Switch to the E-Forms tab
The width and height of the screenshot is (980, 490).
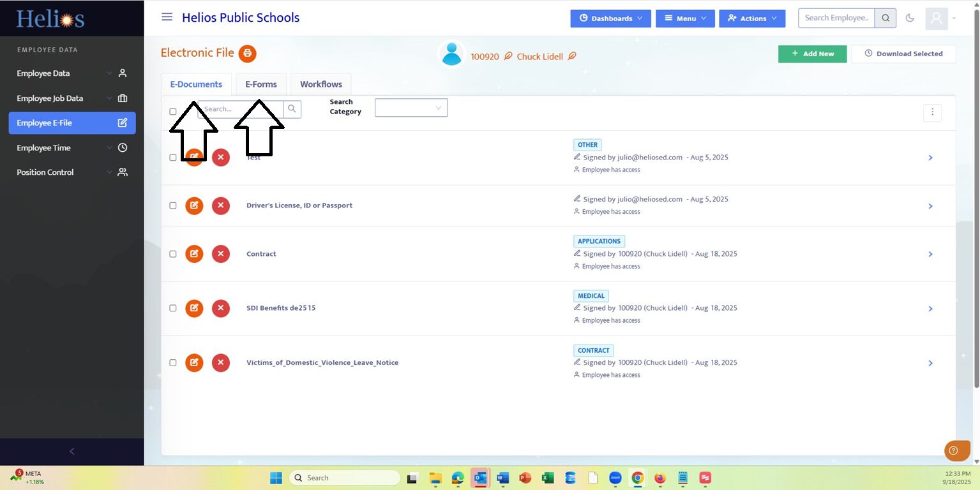coord(261,84)
